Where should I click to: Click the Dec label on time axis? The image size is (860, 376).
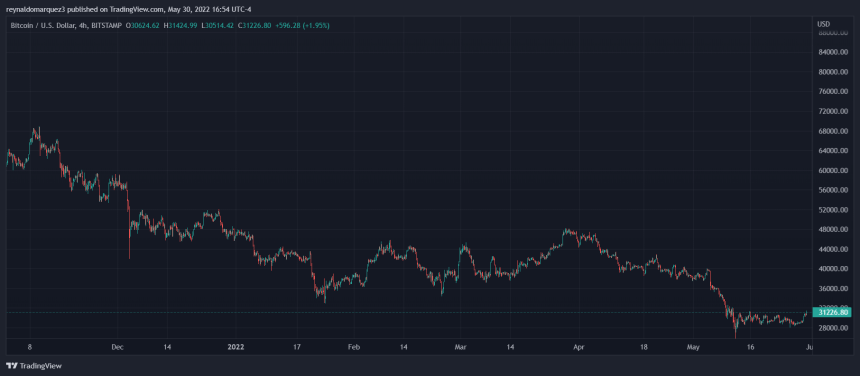coord(117,347)
